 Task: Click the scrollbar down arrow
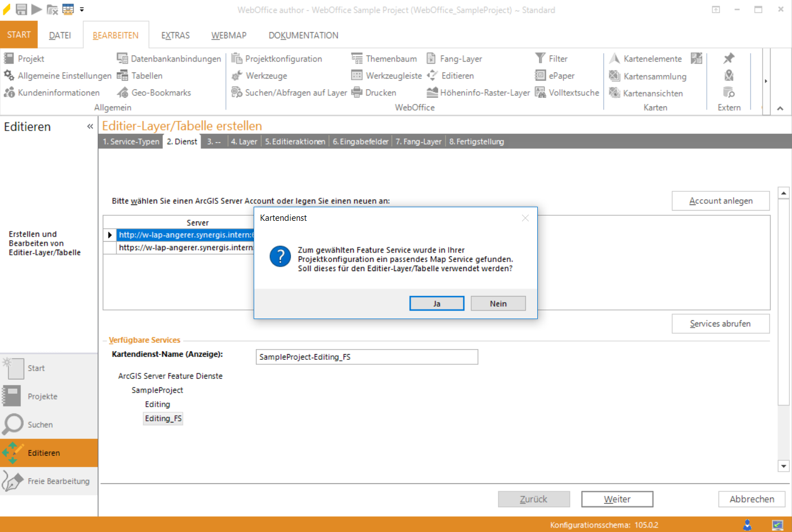784,466
